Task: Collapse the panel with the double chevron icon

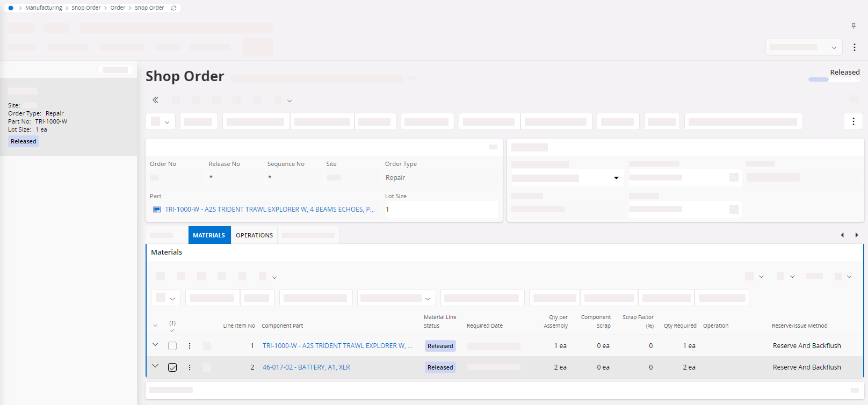Action: click(x=155, y=100)
